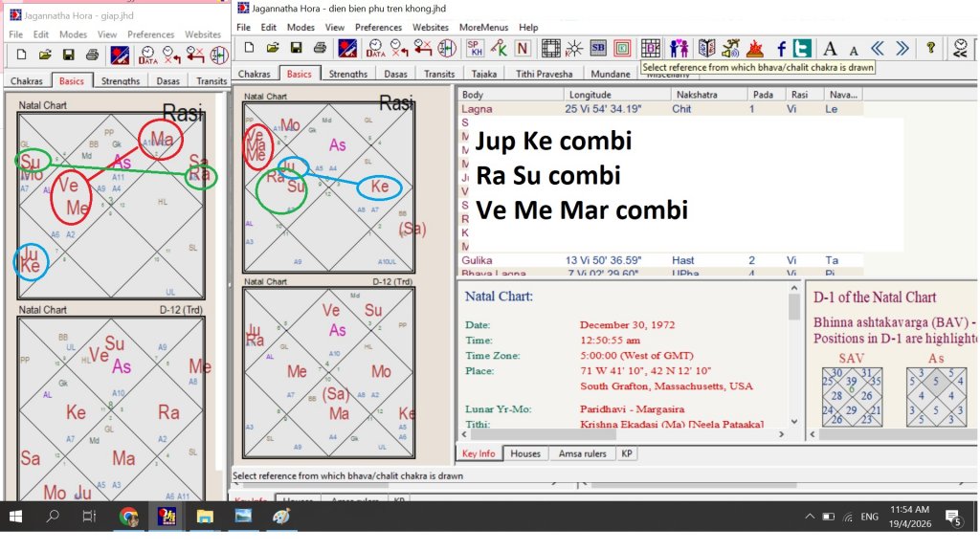Viewport: 980px width, 551px height.
Task: Click the couple compatibility matching icon
Action: point(679,48)
